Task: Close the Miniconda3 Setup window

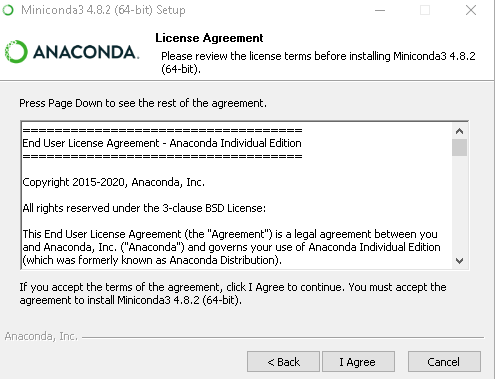Action: click(471, 10)
